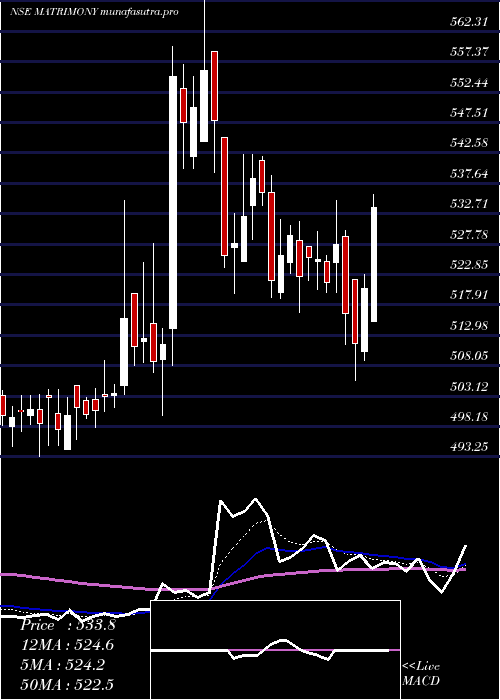500x700 pixels.
Task: Select the 557.37 price axis label
Action: pyautogui.click(x=469, y=52)
